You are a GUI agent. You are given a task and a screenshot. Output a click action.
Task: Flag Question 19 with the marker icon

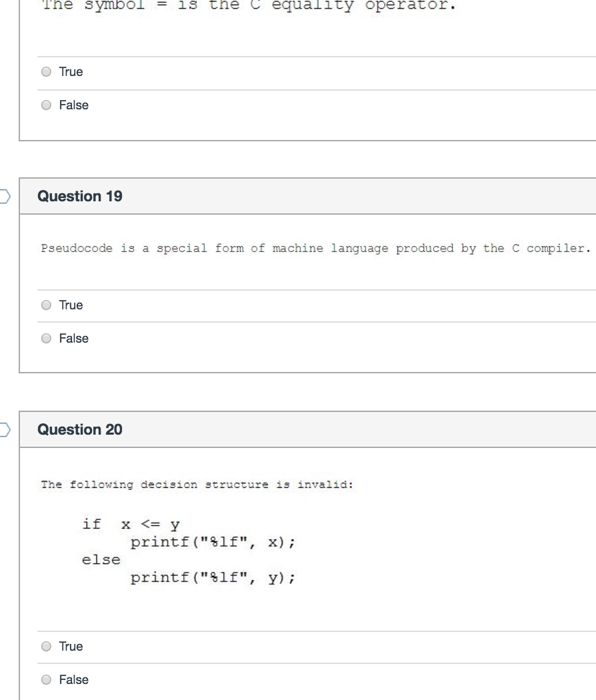(x=5, y=197)
